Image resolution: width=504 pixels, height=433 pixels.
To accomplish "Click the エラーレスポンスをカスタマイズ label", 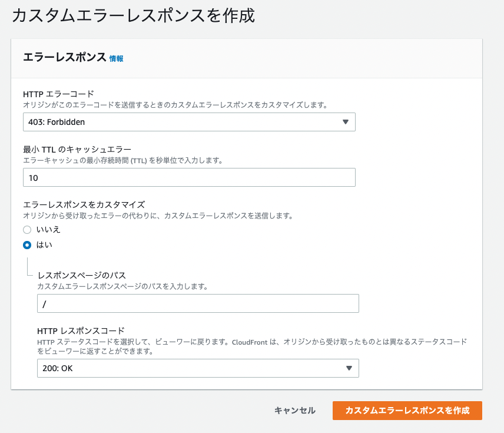I will 84,205.
